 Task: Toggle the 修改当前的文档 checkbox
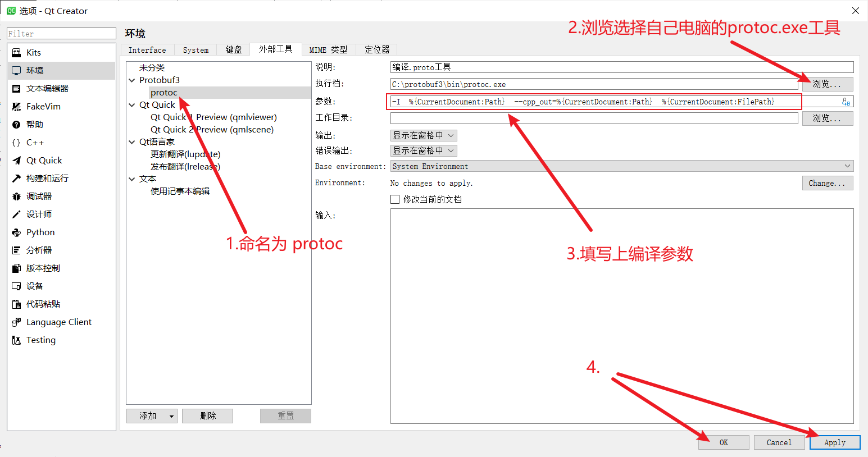pos(395,199)
